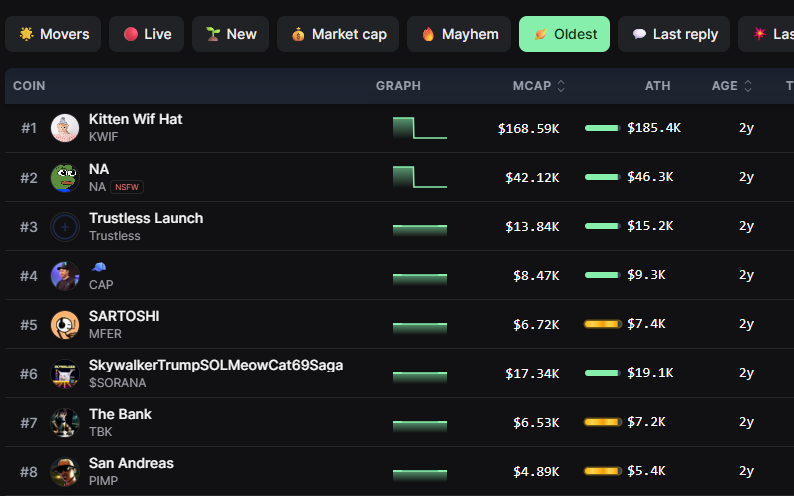Click the flame icon on Mayhem
794x496 pixels.
[428, 34]
